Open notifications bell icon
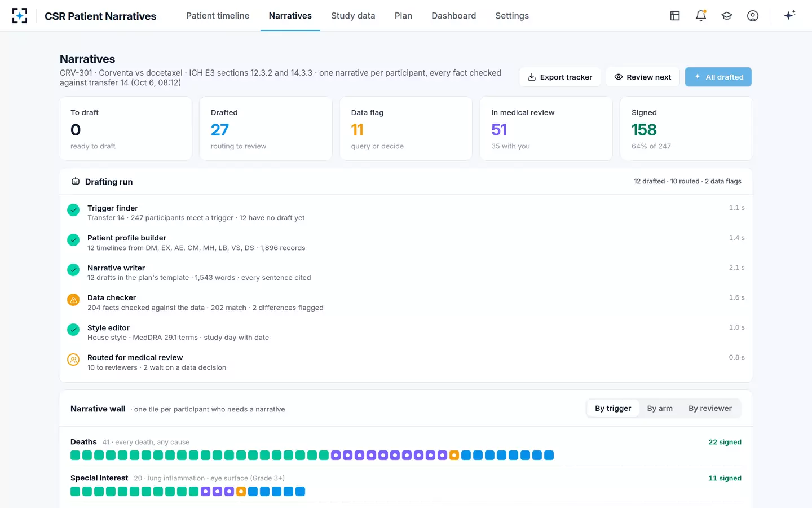 point(701,16)
